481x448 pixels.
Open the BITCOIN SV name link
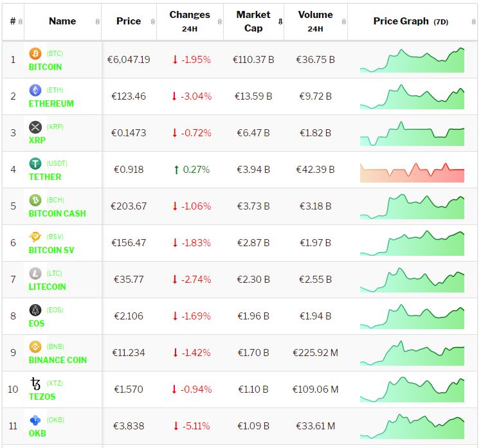[51, 250]
